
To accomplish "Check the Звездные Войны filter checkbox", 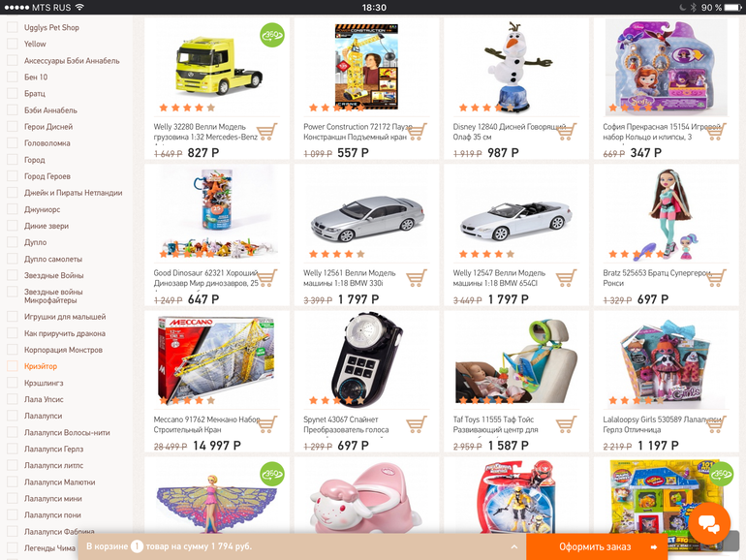I will 13,275.
